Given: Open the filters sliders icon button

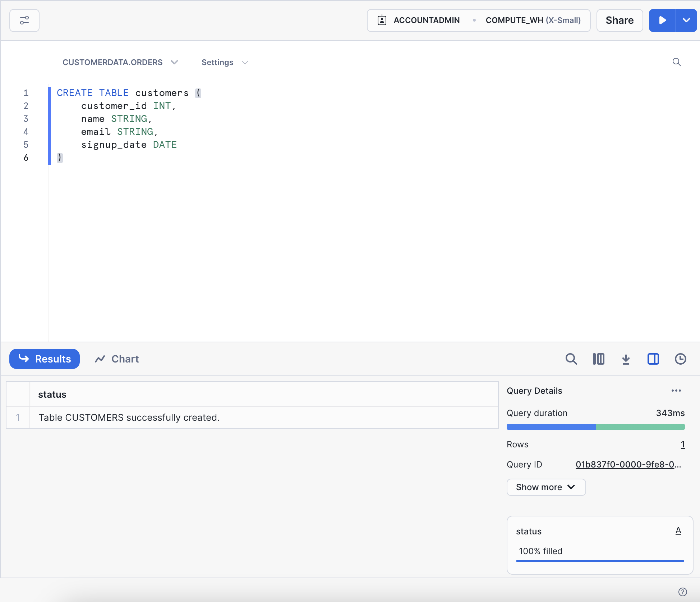Looking at the screenshot, I should pos(24,20).
